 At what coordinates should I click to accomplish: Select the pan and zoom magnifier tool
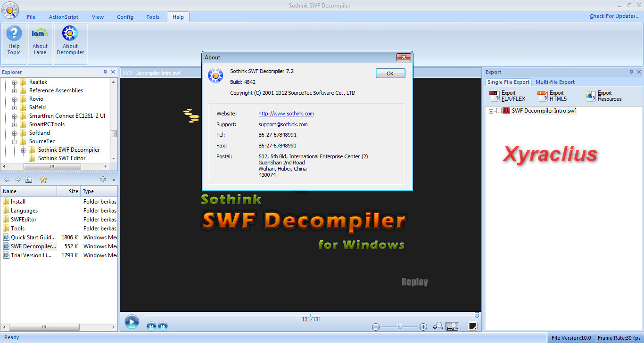[438, 326]
